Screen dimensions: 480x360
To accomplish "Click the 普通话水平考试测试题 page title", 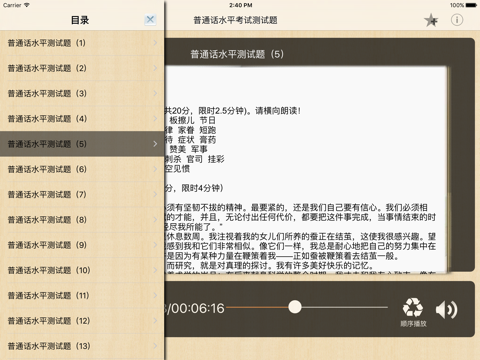I will pyautogui.click(x=235, y=20).
